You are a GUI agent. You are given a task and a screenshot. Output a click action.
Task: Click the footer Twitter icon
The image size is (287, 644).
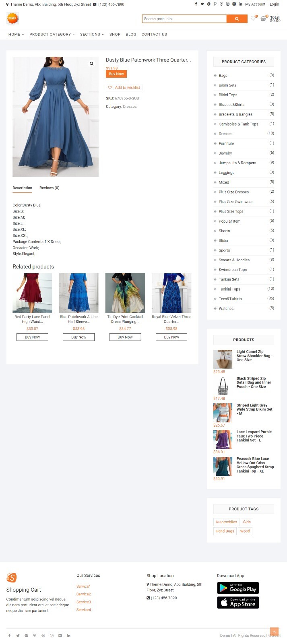coord(18,636)
